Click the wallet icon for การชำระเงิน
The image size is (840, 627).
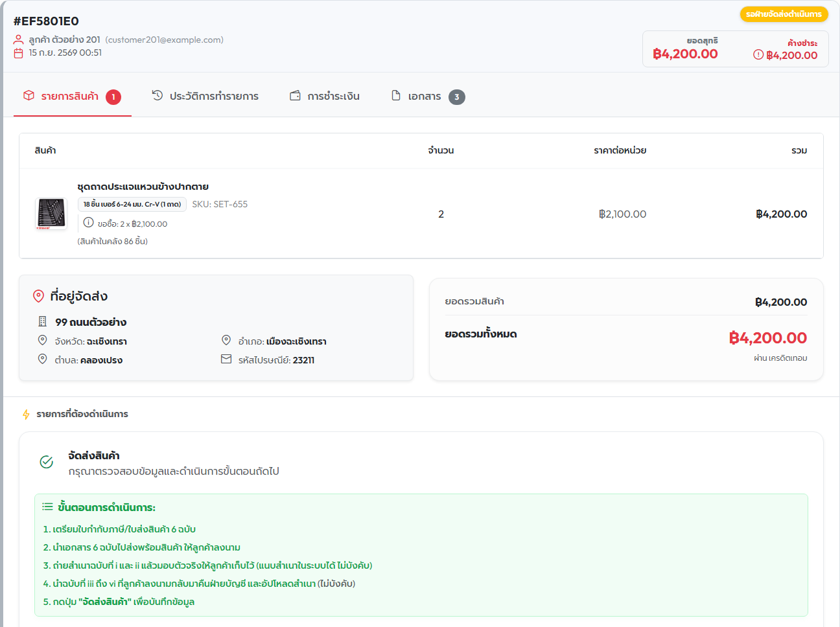tap(295, 96)
